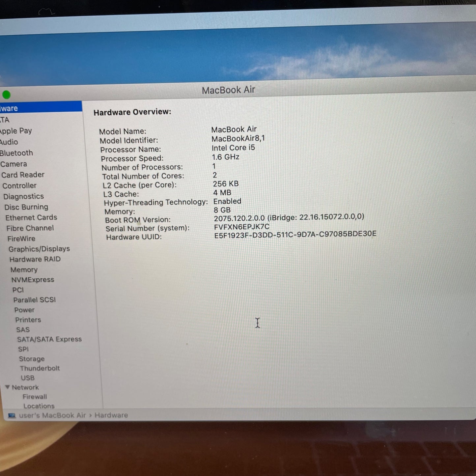Select Ethernet Cards in the sidebar
476x476 pixels.
[31, 218]
